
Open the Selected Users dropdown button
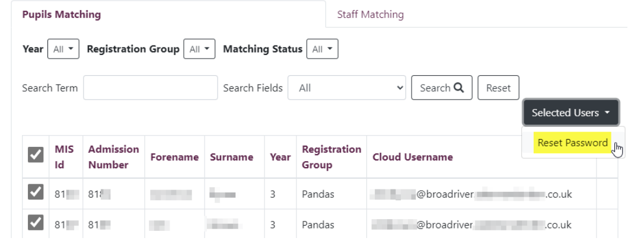click(x=570, y=113)
